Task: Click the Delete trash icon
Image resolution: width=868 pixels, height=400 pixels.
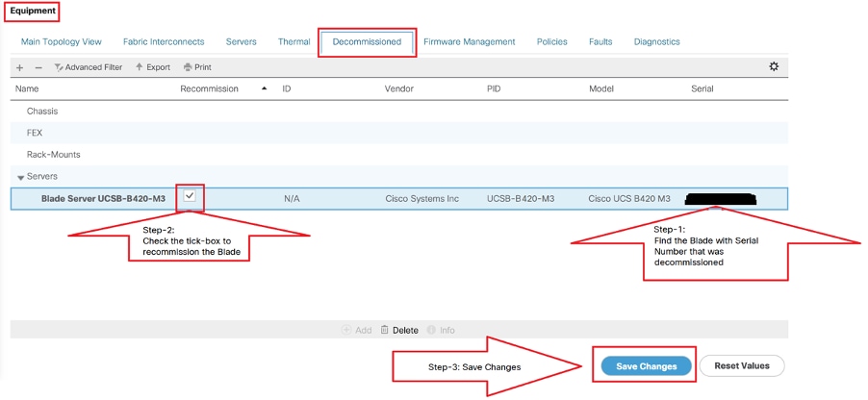Action: pos(385,330)
